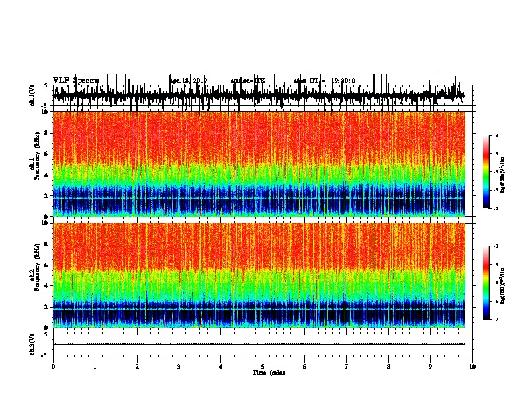Screen dimensions: 532x411
Task: Click the time axis tick label "9"
Action: pyautogui.click(x=430, y=367)
